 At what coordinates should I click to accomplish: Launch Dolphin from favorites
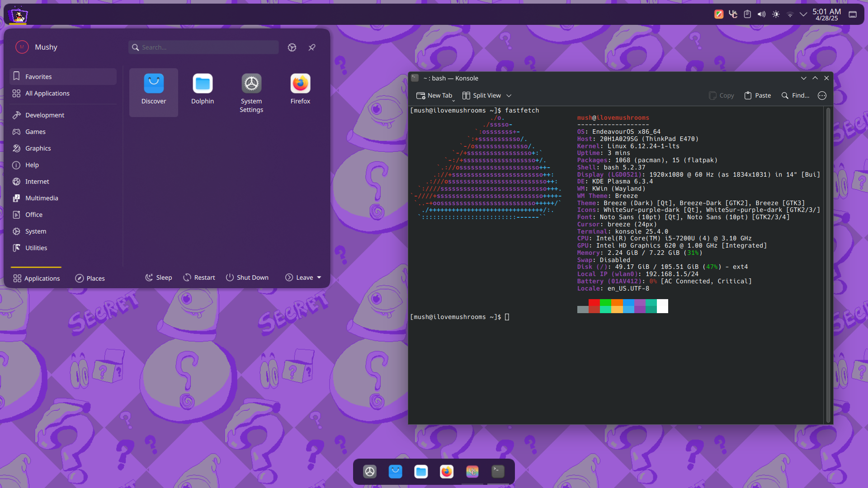coord(203,92)
